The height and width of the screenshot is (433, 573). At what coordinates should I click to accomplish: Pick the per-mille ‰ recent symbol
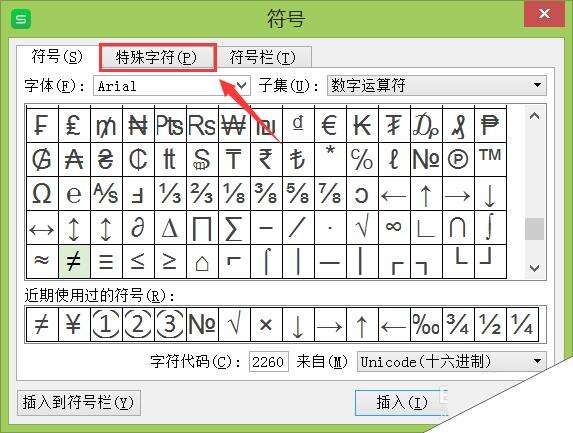pos(426,324)
